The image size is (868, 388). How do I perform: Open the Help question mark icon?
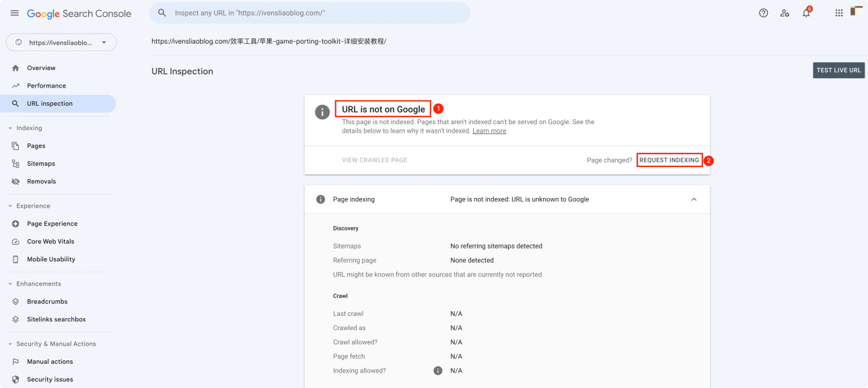pyautogui.click(x=763, y=13)
